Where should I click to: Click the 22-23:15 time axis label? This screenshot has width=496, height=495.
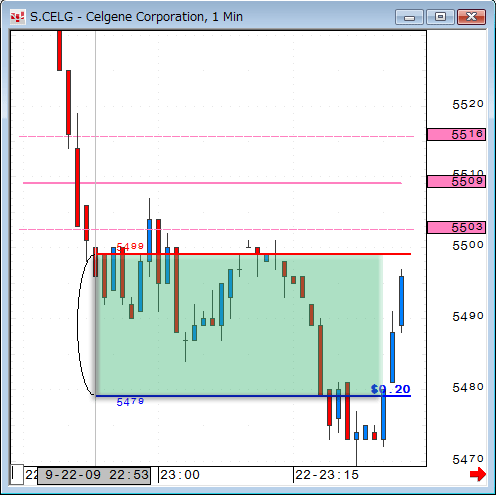[327, 475]
